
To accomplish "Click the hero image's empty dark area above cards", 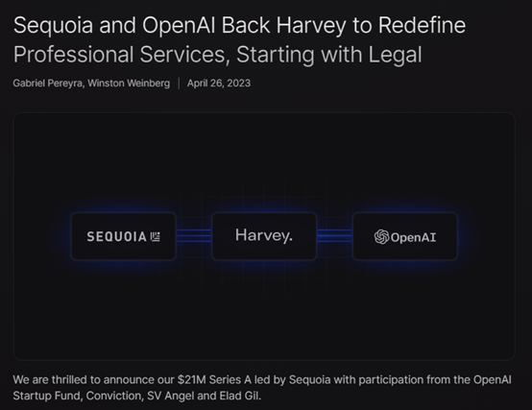I will tap(264, 159).
